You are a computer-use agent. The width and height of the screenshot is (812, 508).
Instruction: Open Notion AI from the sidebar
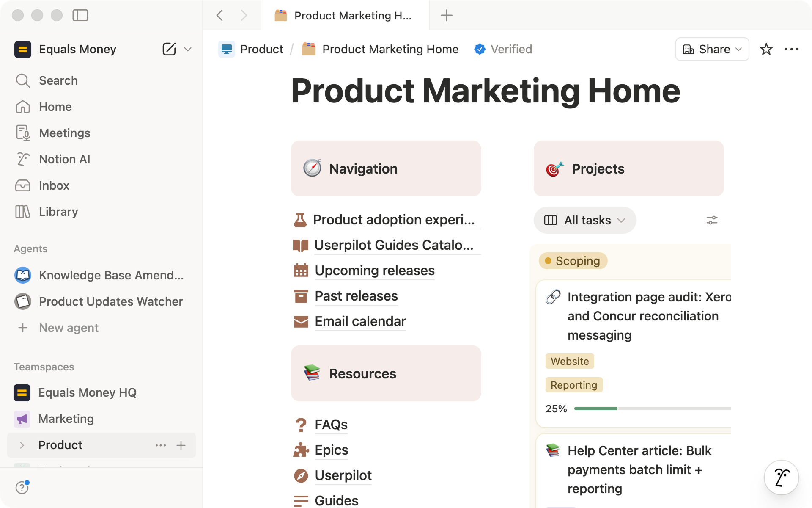[x=64, y=159]
